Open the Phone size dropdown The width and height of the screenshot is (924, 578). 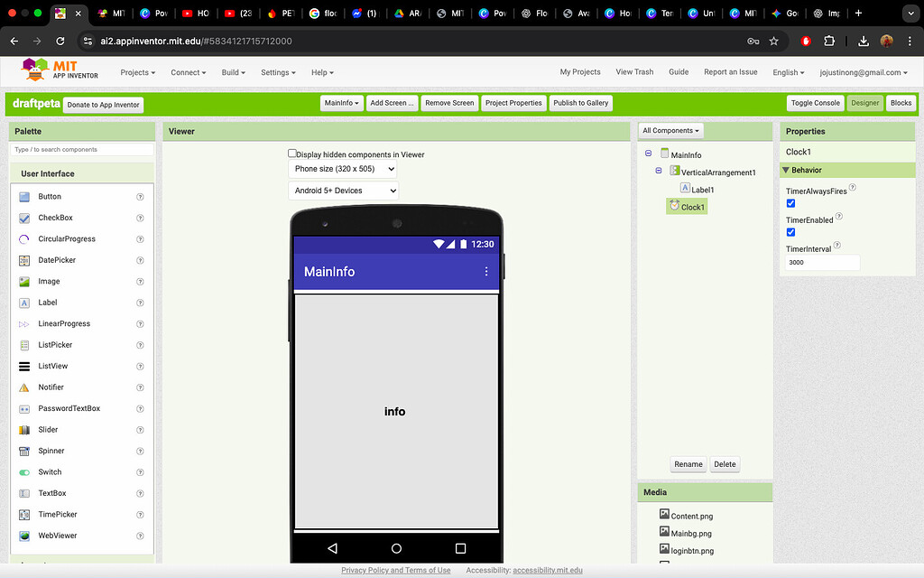(x=341, y=169)
